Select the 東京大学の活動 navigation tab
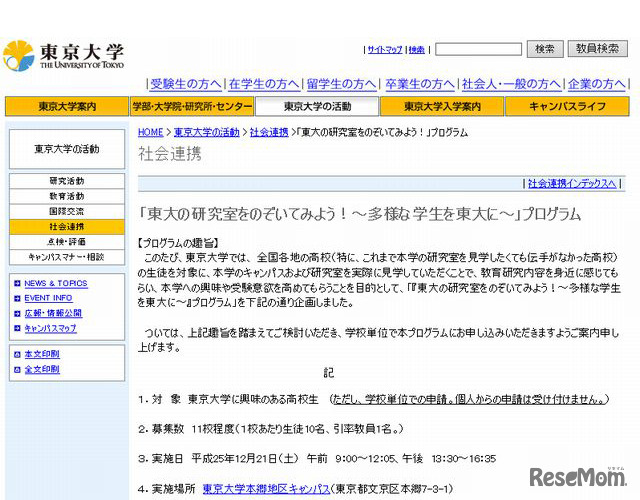The height and width of the screenshot is (500, 640). (317, 107)
